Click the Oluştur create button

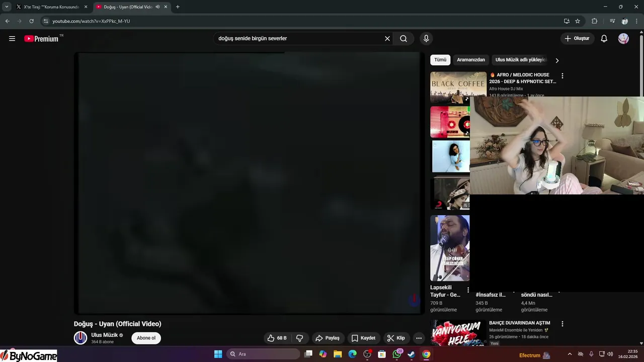[x=578, y=39]
